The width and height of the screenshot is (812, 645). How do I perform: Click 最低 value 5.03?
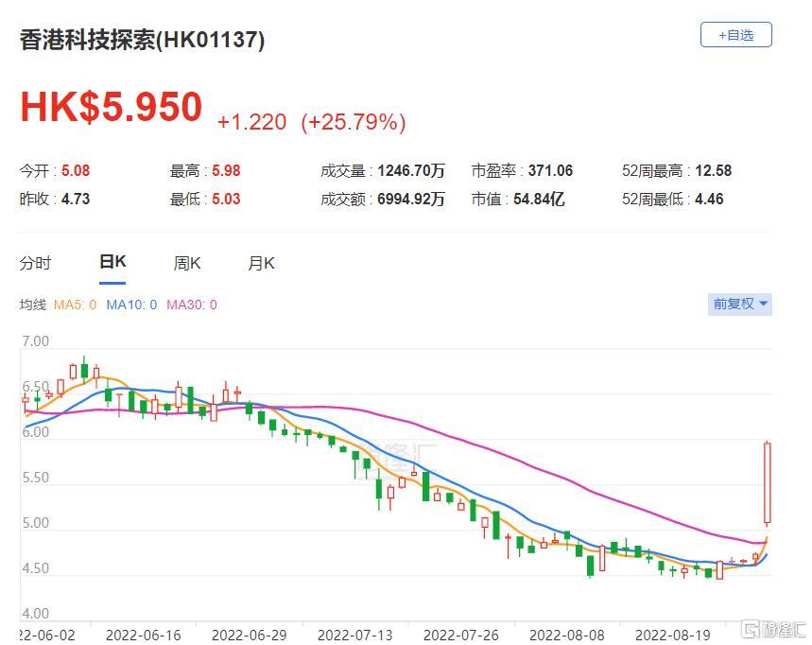pos(226,199)
